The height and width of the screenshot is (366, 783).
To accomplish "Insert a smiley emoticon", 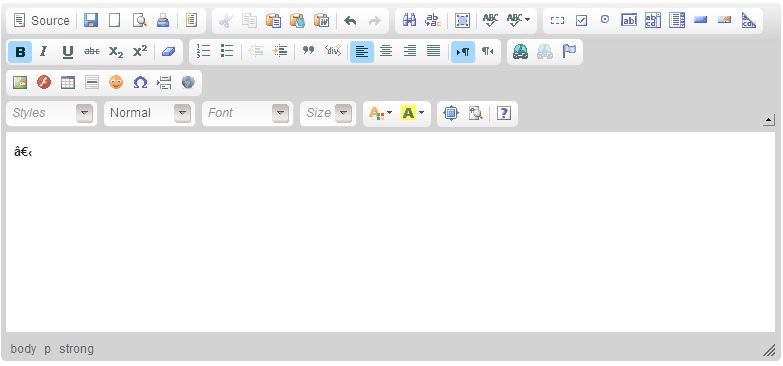I will coord(116,82).
